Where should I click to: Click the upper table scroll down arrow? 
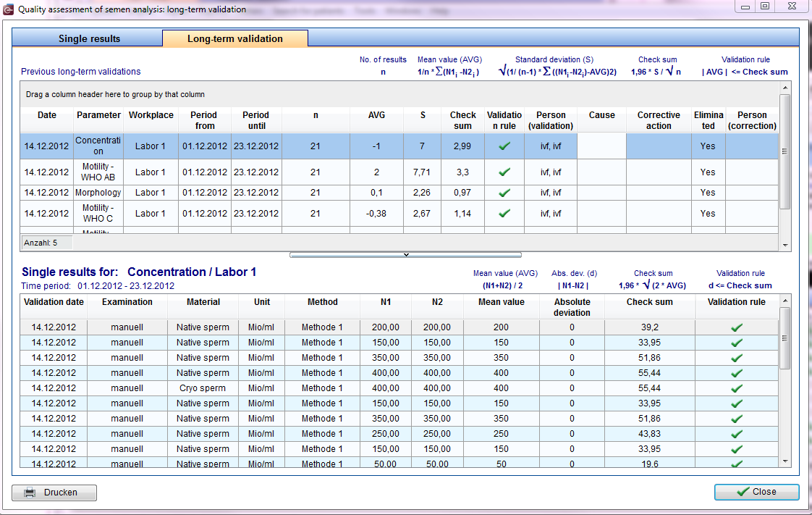tap(785, 245)
